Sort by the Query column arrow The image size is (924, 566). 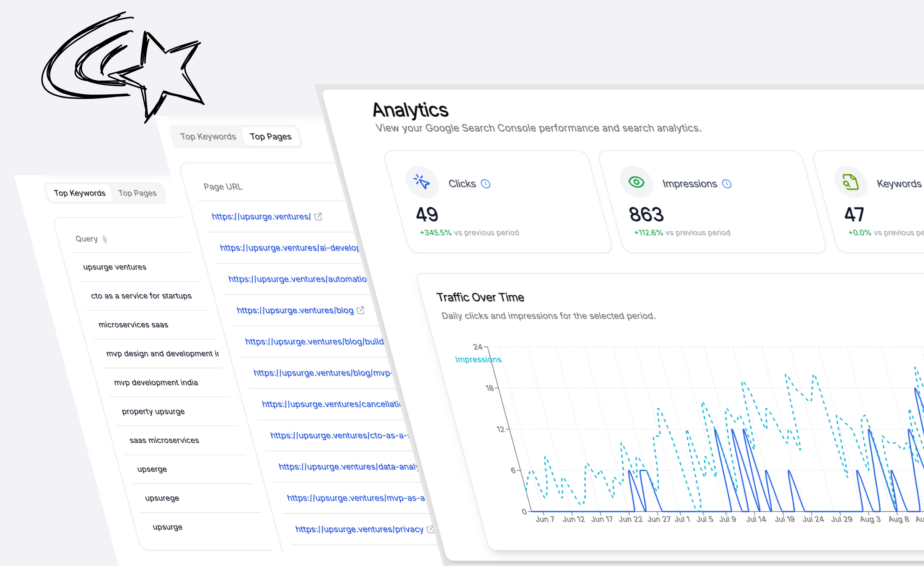(x=105, y=239)
